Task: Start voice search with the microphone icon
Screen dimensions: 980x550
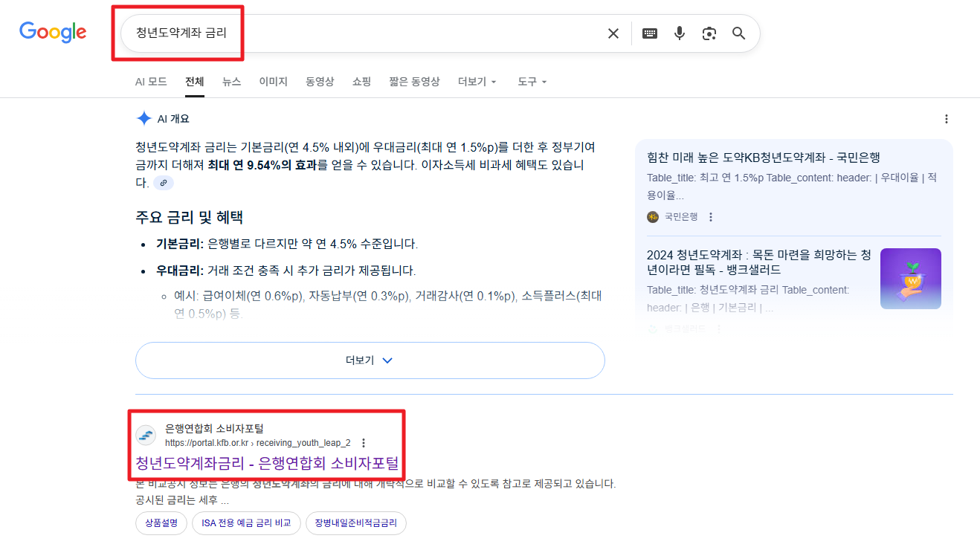Action: pyautogui.click(x=679, y=33)
